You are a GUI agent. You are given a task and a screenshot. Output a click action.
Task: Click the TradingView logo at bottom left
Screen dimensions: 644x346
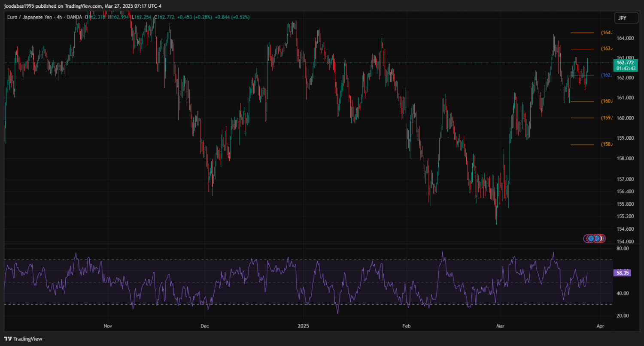pyautogui.click(x=23, y=339)
